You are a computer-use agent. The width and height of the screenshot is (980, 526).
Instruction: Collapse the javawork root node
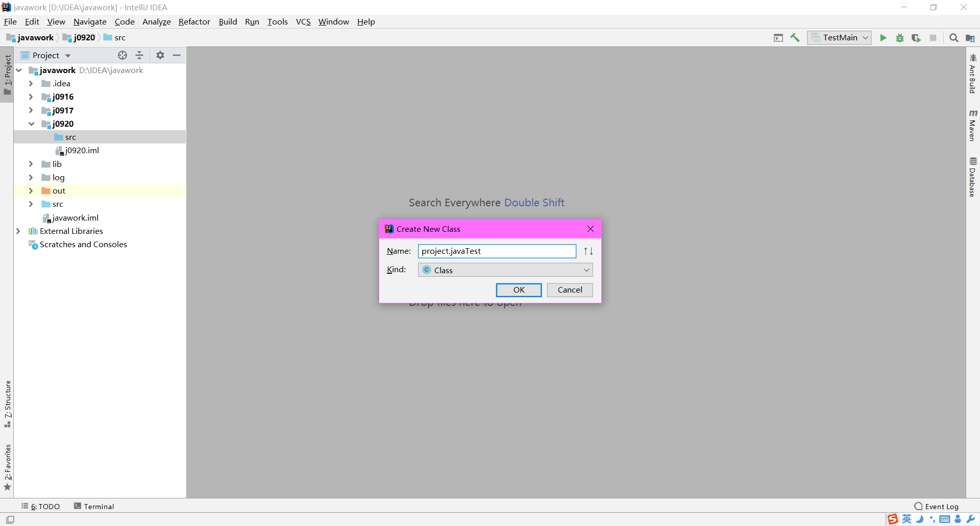(19, 70)
